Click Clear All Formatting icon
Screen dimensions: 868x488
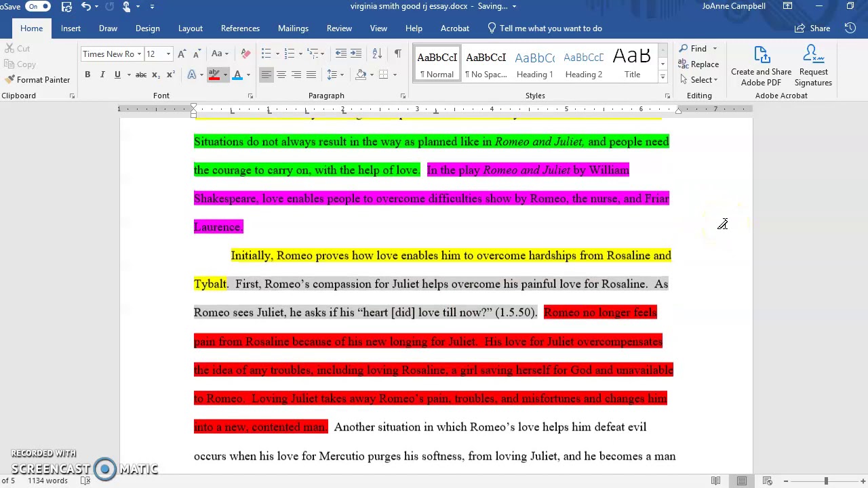(x=246, y=54)
